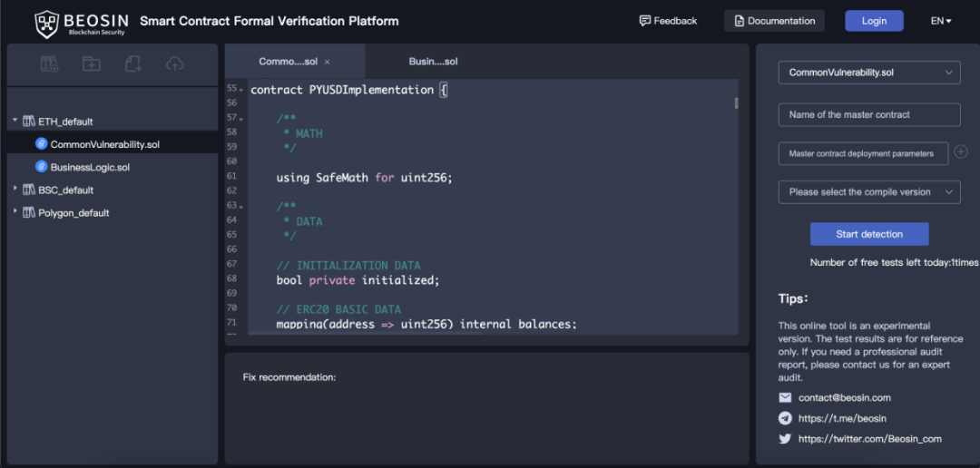
Task: Click the email envelope icon
Action: pyautogui.click(x=785, y=397)
